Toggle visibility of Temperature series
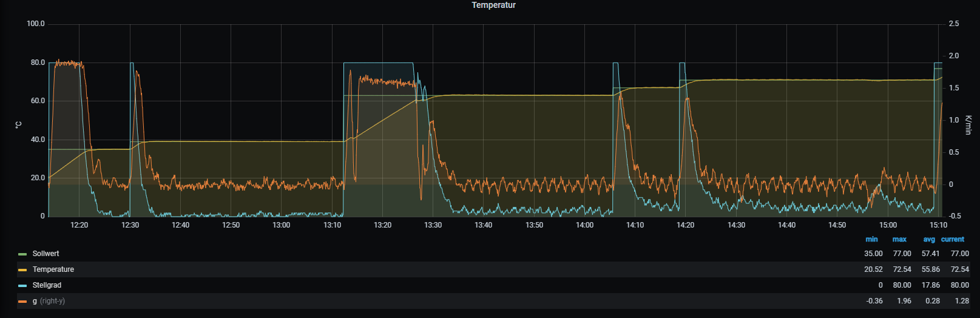 53,269
